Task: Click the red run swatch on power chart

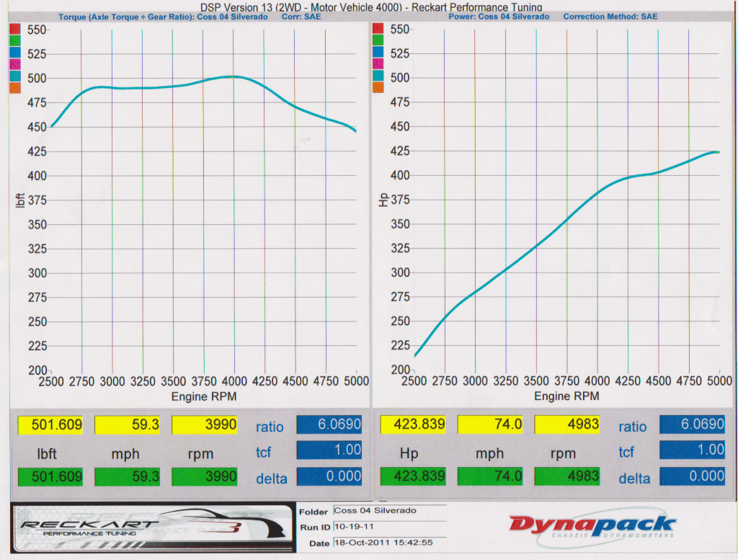Action: [x=378, y=28]
